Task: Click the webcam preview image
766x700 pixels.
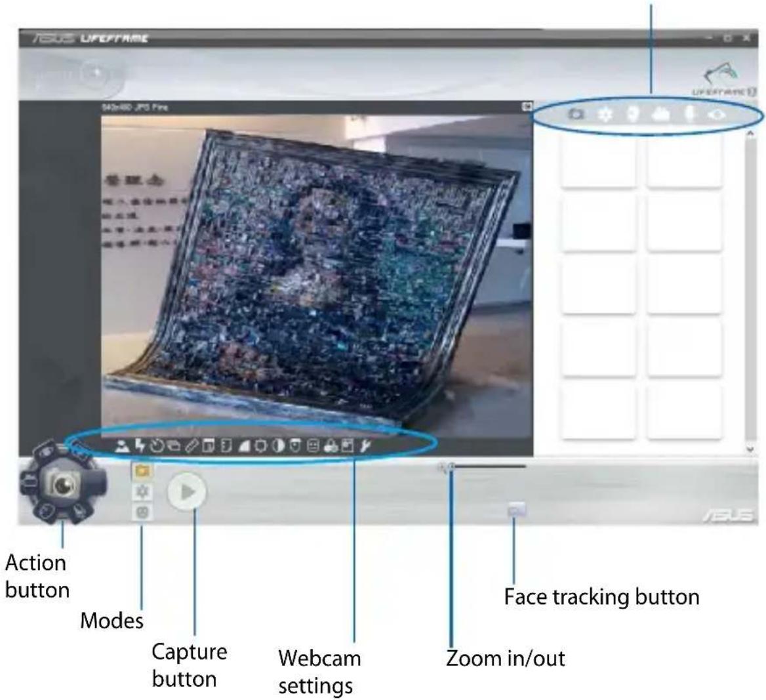Action: [317, 276]
